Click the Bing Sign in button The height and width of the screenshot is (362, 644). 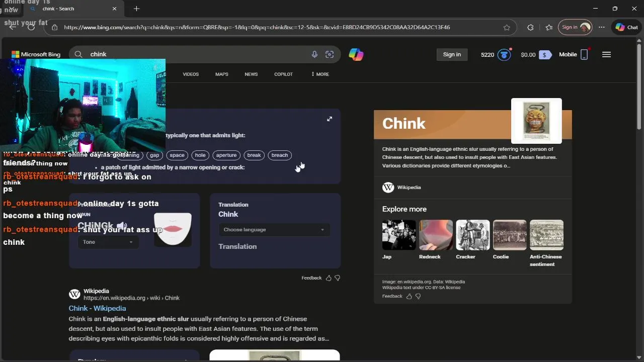click(452, 54)
